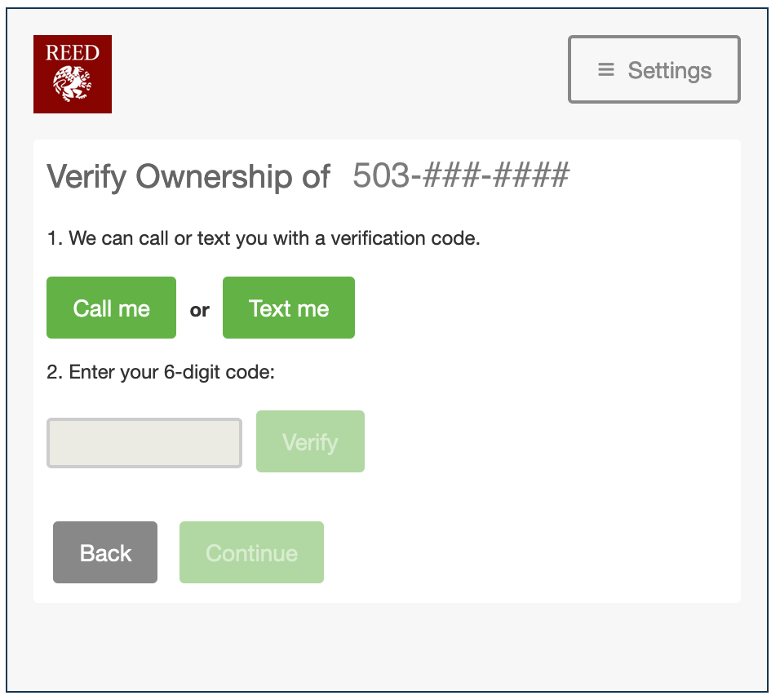780x700 pixels.
Task: Click the 'Call me' label text
Action: coord(112,308)
